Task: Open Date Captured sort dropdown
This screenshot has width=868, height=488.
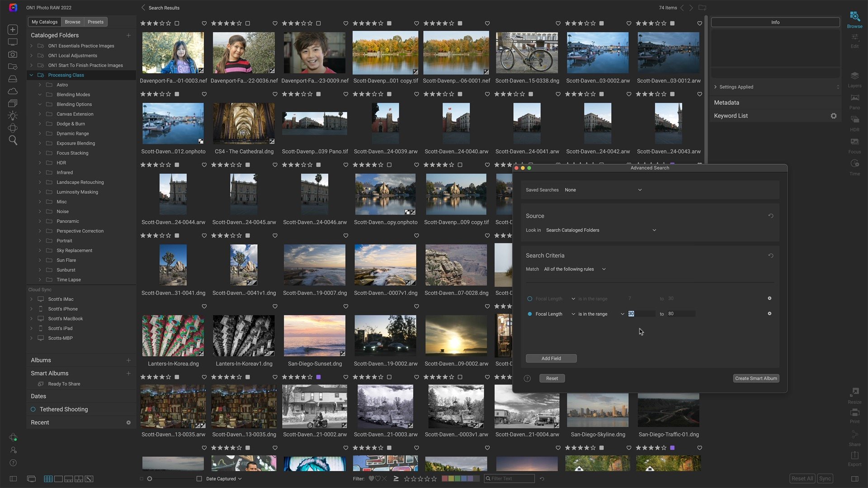Action: (224, 479)
